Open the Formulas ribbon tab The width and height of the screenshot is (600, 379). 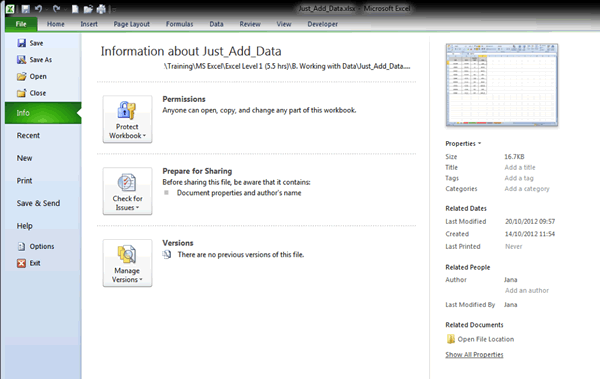pos(179,24)
